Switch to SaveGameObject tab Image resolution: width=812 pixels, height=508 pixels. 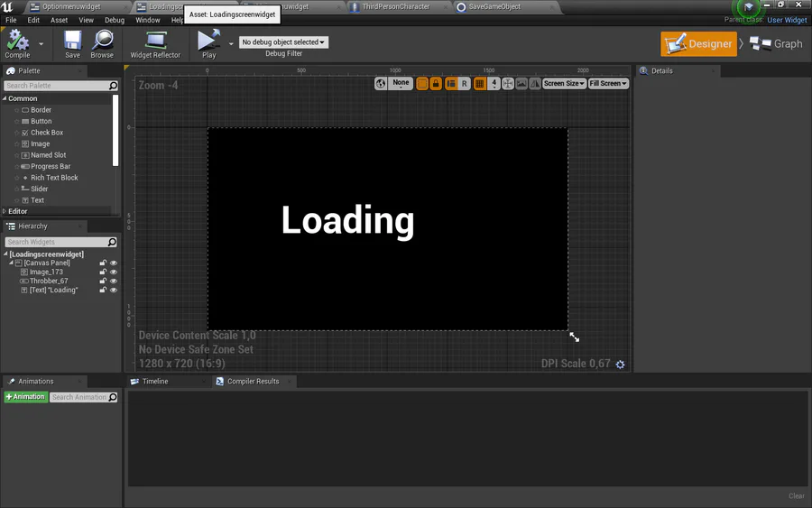coord(494,6)
